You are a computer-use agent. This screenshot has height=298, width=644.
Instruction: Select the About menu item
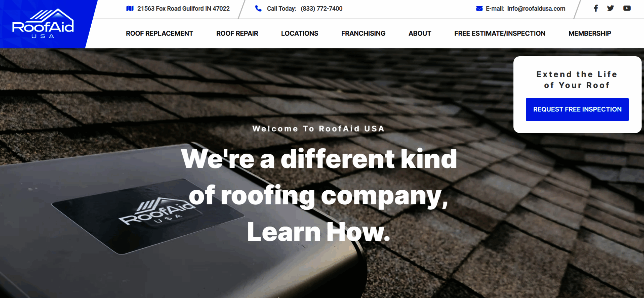[420, 33]
